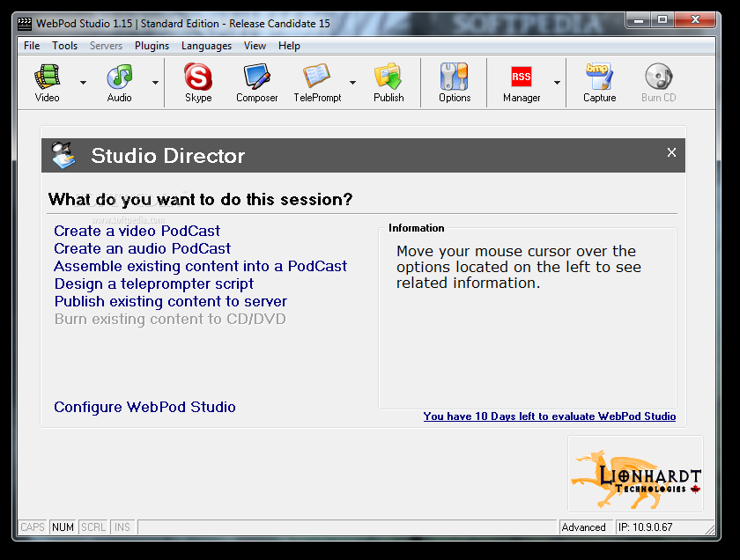
Task: Open the File menu
Action: 32,46
